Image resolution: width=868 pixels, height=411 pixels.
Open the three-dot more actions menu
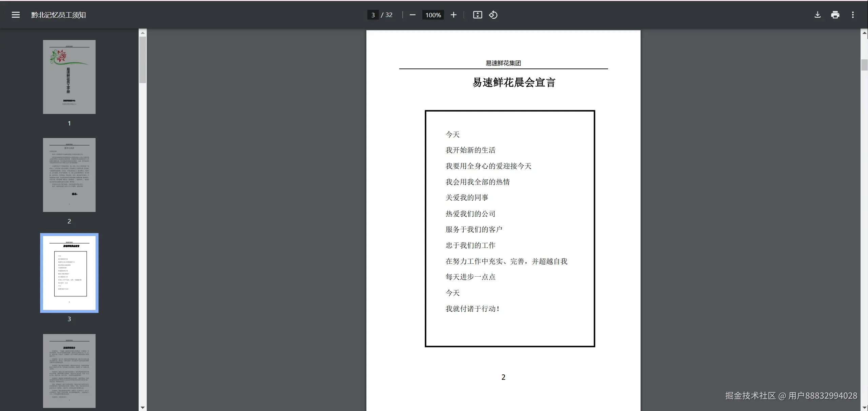pos(853,15)
